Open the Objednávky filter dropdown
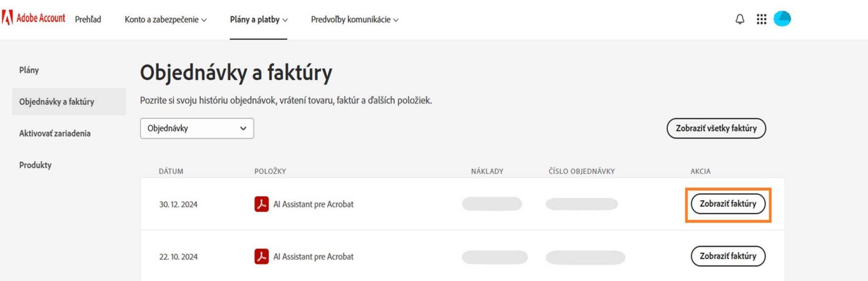Screen dimensions: 868x281 coord(197,129)
